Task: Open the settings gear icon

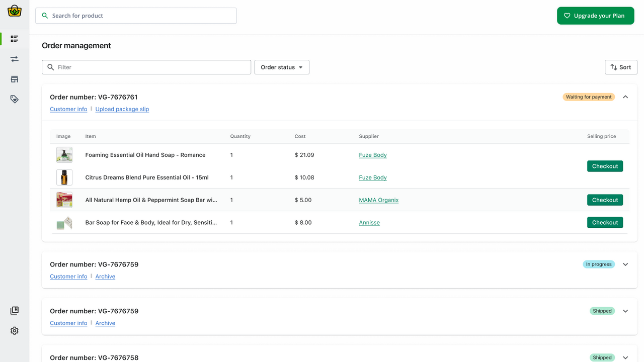Action: [15, 331]
